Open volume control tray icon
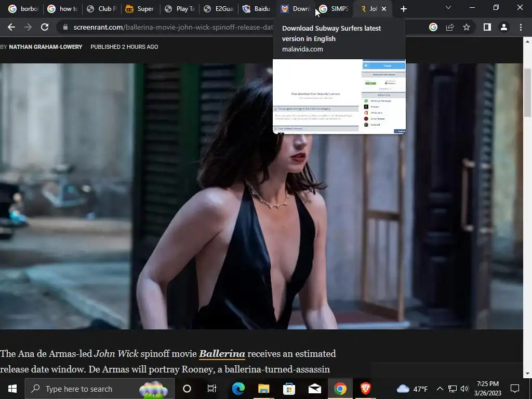The width and height of the screenshot is (532, 399). click(x=464, y=389)
